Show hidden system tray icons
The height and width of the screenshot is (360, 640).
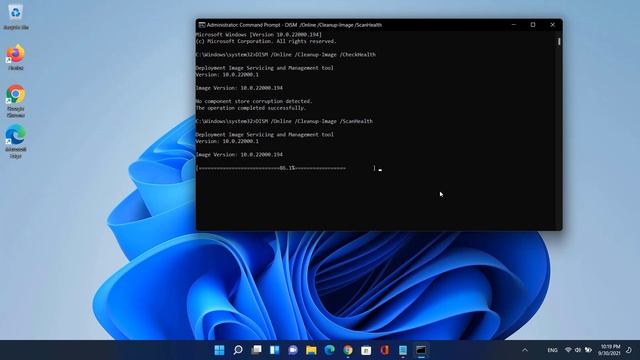[525, 350]
